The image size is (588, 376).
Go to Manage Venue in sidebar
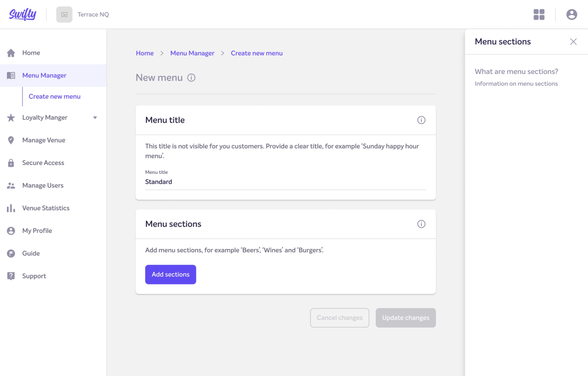pyautogui.click(x=53, y=140)
